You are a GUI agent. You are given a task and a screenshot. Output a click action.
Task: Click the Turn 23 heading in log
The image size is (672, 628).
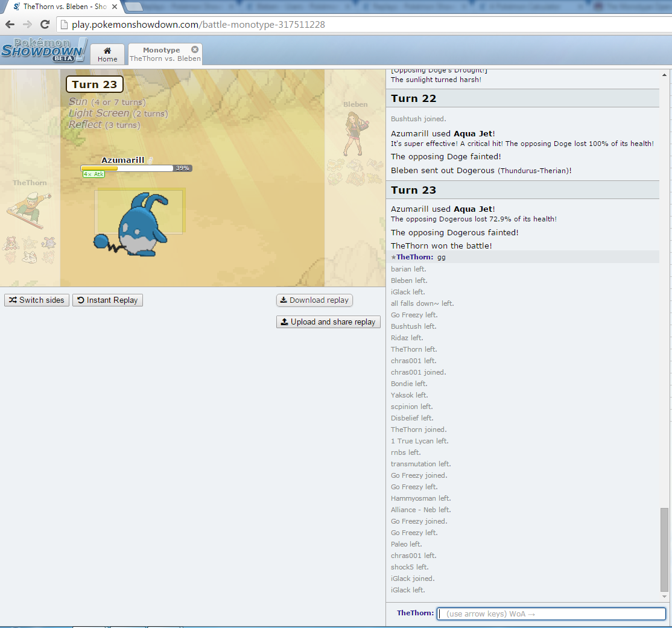(x=413, y=190)
